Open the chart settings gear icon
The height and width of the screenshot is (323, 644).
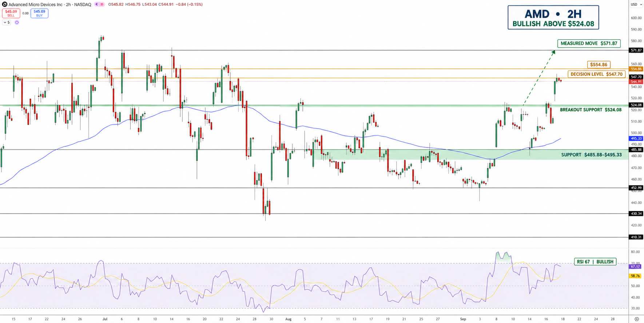point(636,319)
